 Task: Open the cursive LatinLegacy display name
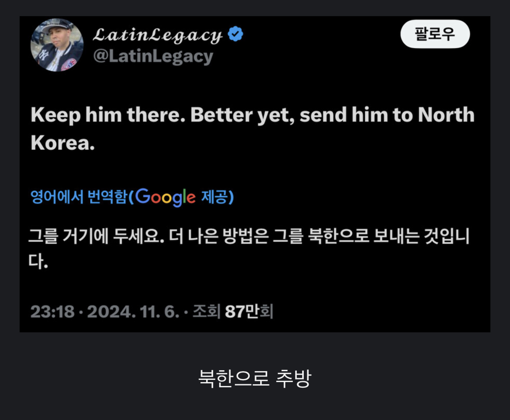[158, 35]
